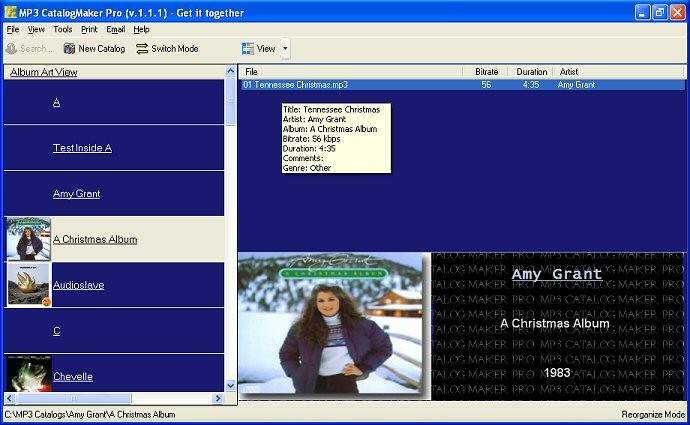Open the Email menu

click(116, 29)
